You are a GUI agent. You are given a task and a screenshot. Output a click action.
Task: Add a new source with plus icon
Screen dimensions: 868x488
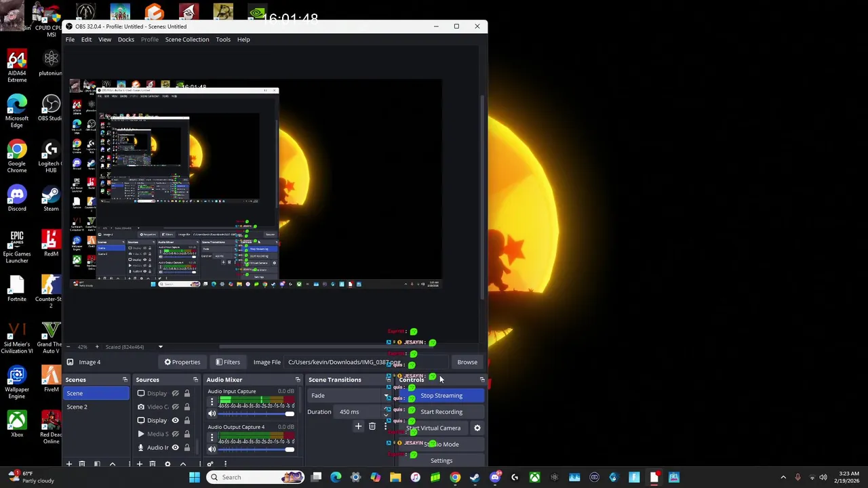(139, 464)
